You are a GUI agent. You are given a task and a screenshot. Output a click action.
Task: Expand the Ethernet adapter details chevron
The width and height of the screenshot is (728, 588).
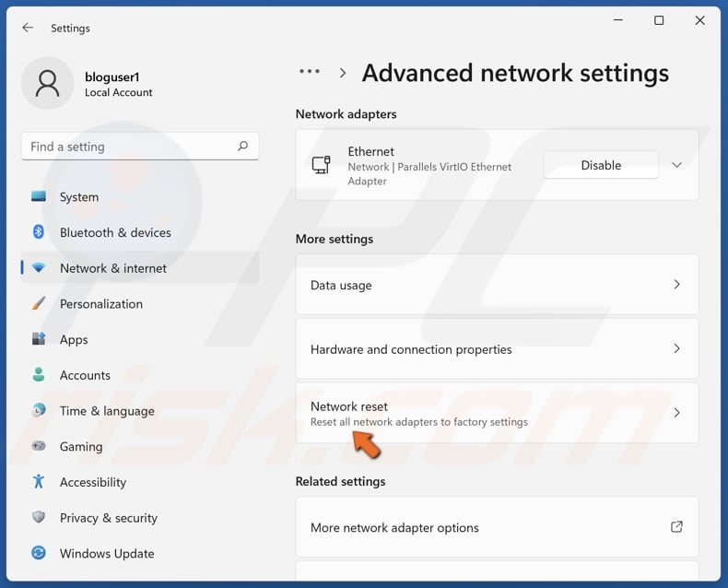tap(677, 165)
